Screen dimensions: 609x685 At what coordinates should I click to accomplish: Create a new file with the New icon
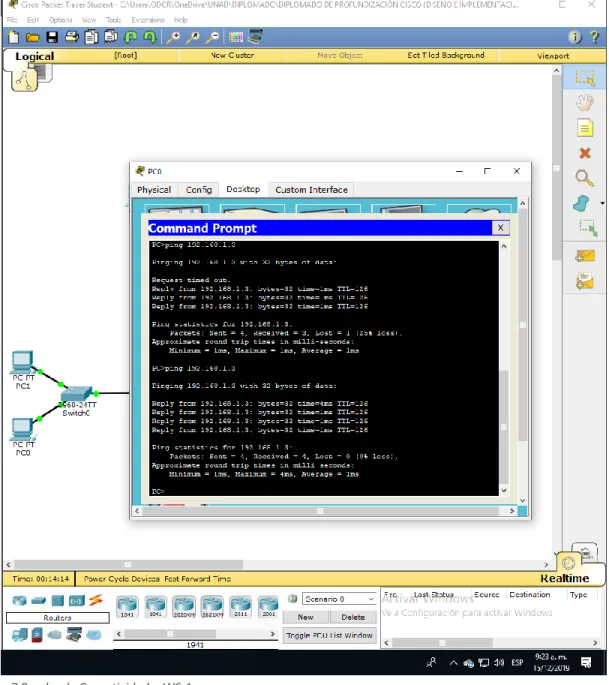click(14, 38)
